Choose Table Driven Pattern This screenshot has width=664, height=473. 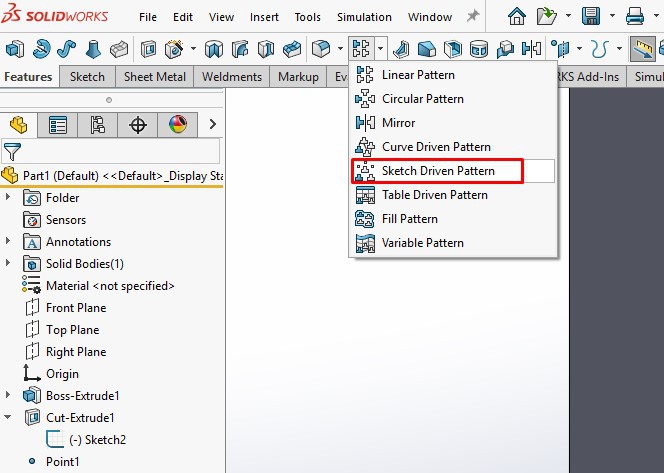(453, 195)
